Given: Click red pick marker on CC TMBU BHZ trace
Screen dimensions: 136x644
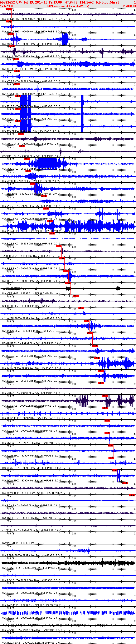Looking at the screenshot, I should point(22,146).
